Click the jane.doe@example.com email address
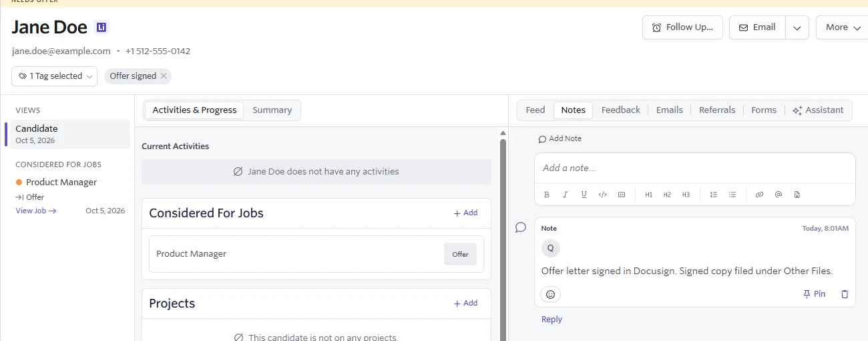The width and height of the screenshot is (868, 341). (61, 51)
